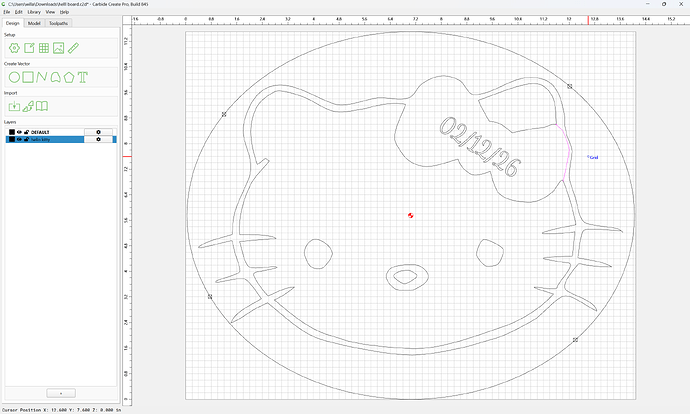This screenshot has width=690, height=414.
Task: Select the nose oval shape on canvas
Action: (407, 278)
